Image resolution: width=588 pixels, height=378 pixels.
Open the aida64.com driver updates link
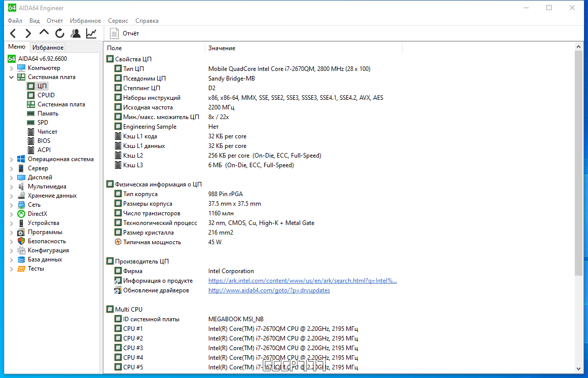pos(269,290)
